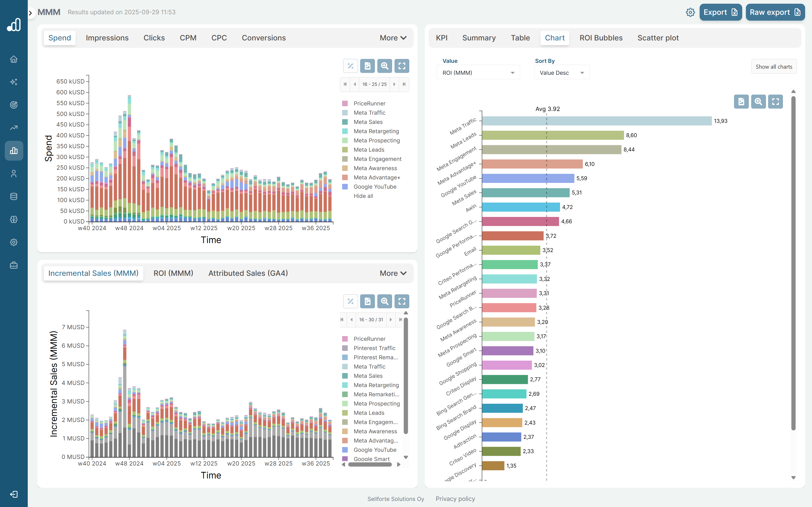The width and height of the screenshot is (812, 507).
Task: Toggle Google YouTube in Spend legend
Action: [374, 187]
